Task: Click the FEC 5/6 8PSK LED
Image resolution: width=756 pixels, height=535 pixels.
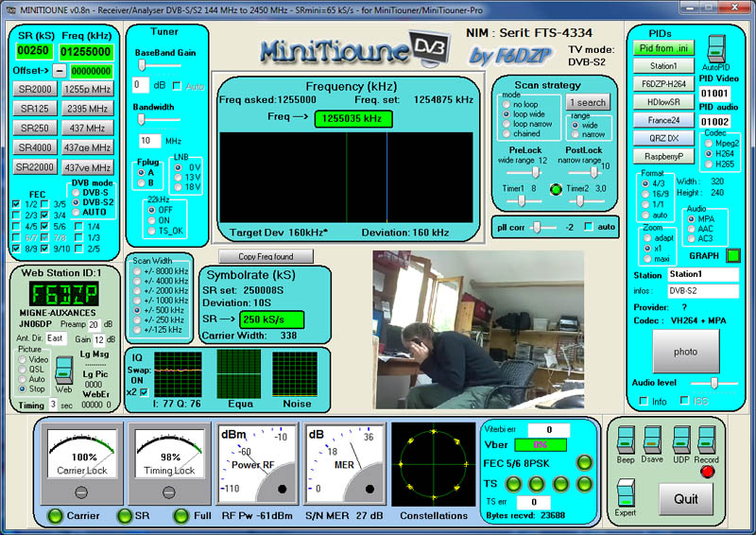Action: click(584, 463)
